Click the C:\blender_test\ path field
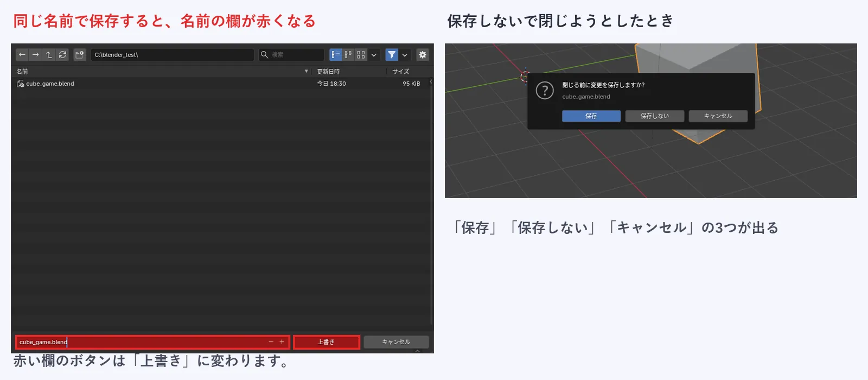Screen dimensions: 868x380 click(172, 55)
